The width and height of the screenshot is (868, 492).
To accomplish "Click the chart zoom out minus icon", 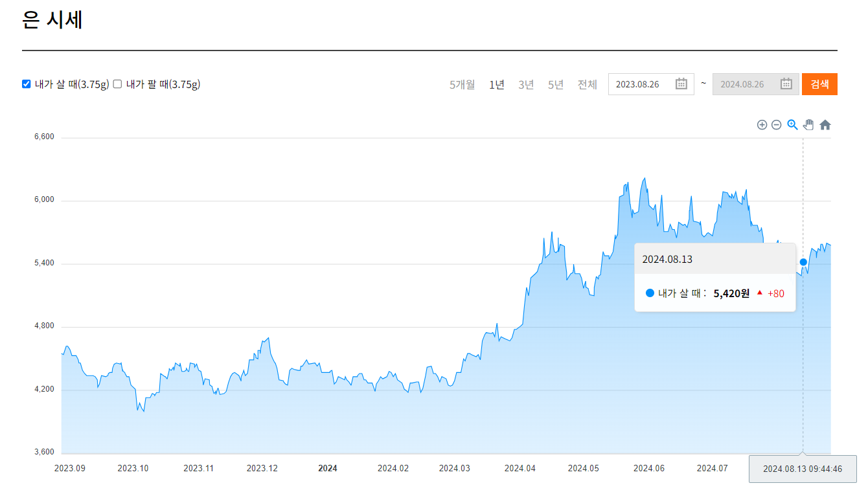I will pyautogui.click(x=776, y=125).
